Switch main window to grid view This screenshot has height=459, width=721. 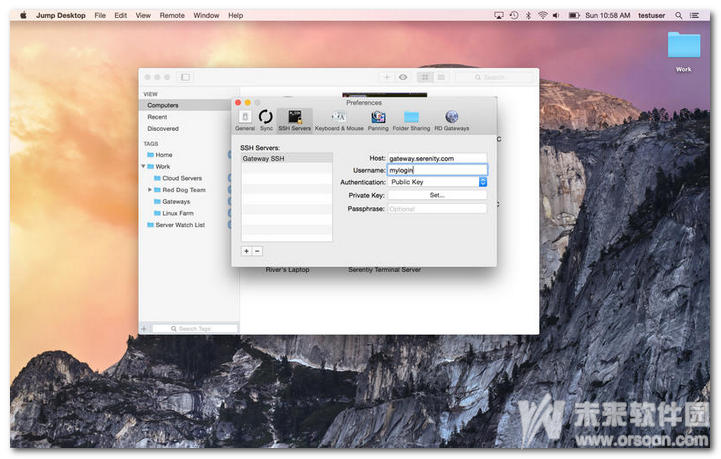point(425,77)
